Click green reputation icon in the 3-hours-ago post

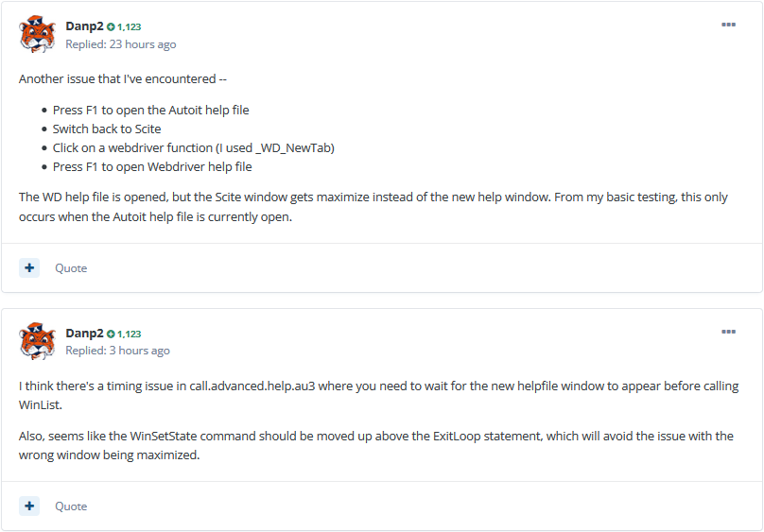pyautogui.click(x=111, y=335)
